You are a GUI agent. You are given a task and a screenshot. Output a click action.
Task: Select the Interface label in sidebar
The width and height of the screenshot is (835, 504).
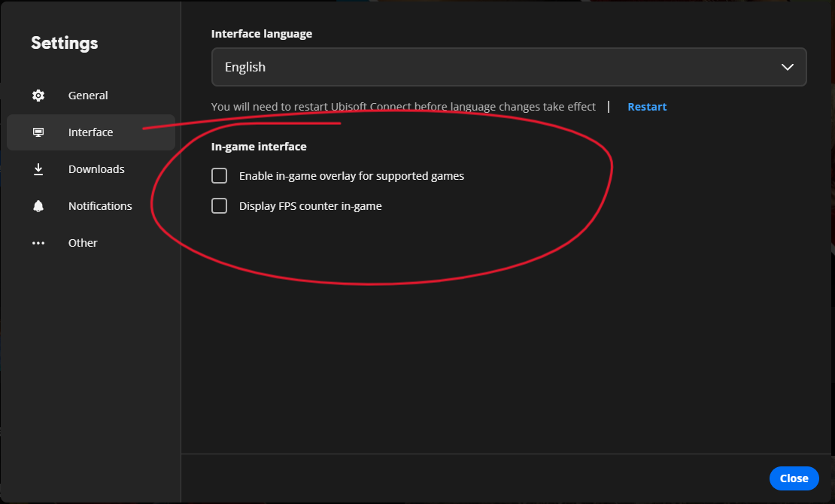(x=90, y=132)
